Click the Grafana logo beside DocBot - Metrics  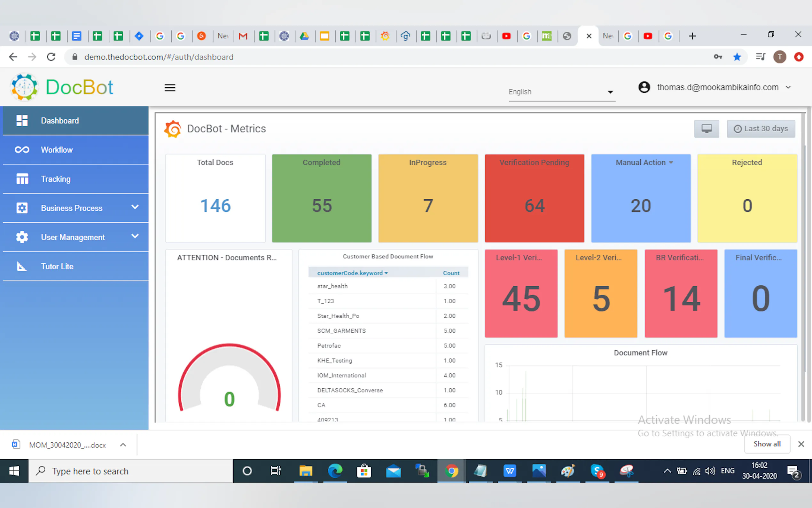coord(173,129)
